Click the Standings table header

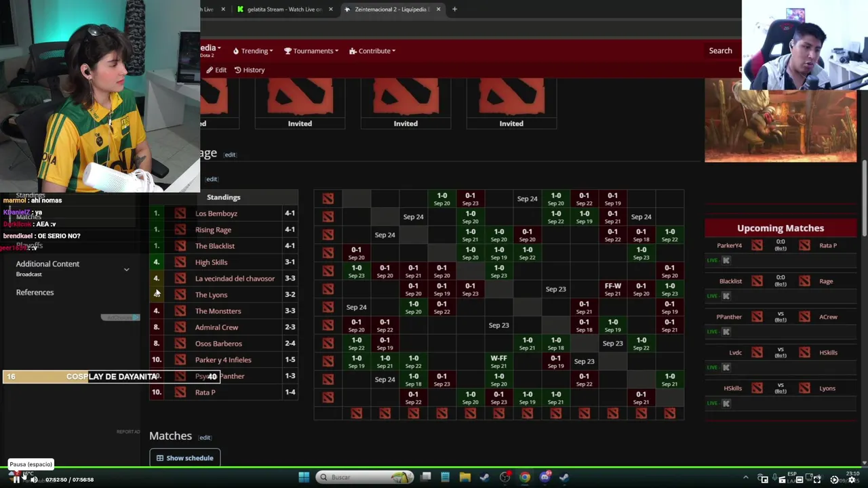click(223, 197)
